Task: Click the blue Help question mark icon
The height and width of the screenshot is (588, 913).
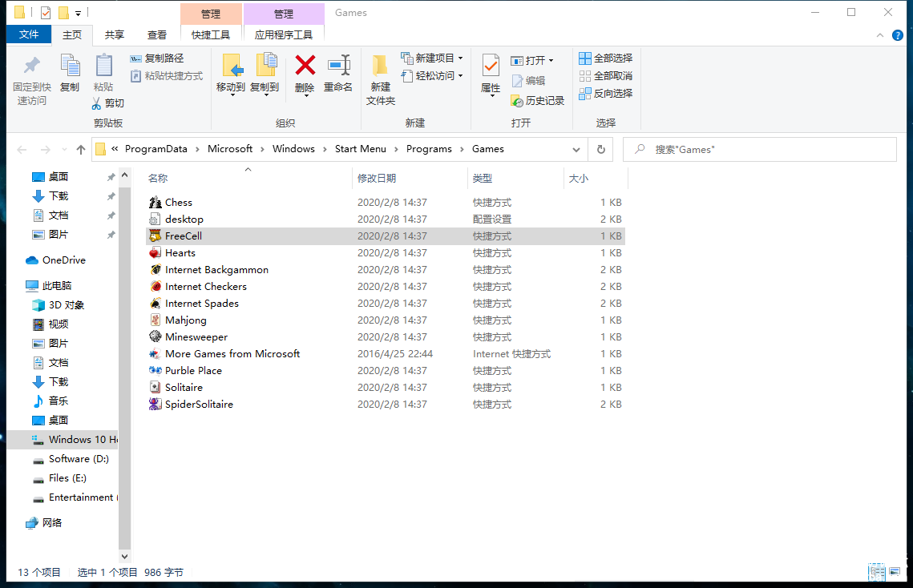Action: pos(898,35)
